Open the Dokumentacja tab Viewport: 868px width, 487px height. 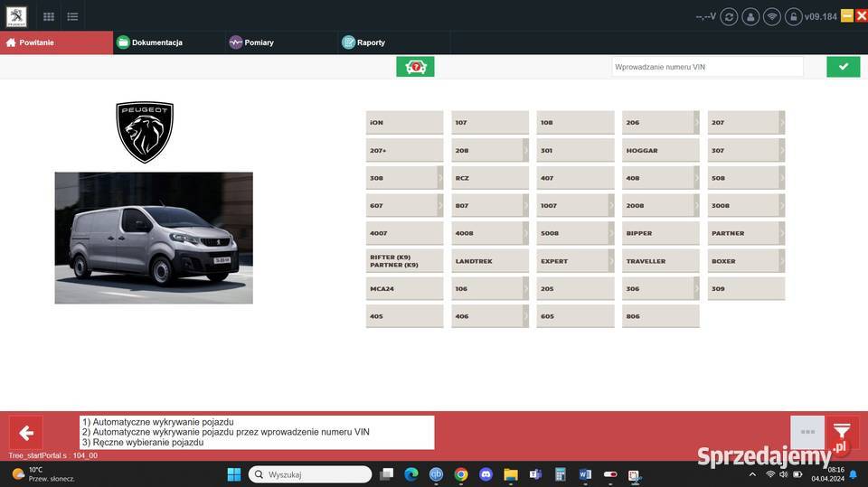[x=169, y=42]
